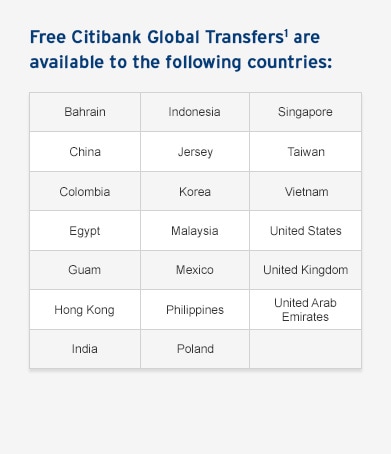Select the Korea cell
The width and height of the screenshot is (391, 454).
pos(195,191)
